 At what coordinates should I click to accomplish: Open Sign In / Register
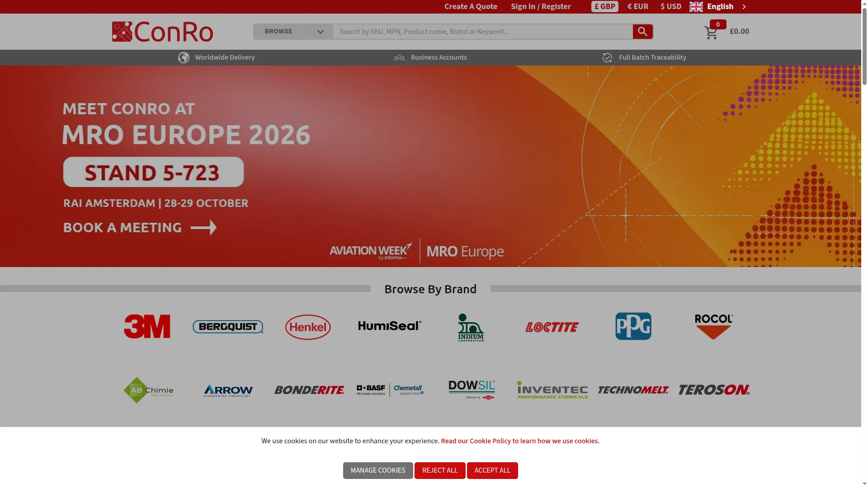tap(541, 7)
